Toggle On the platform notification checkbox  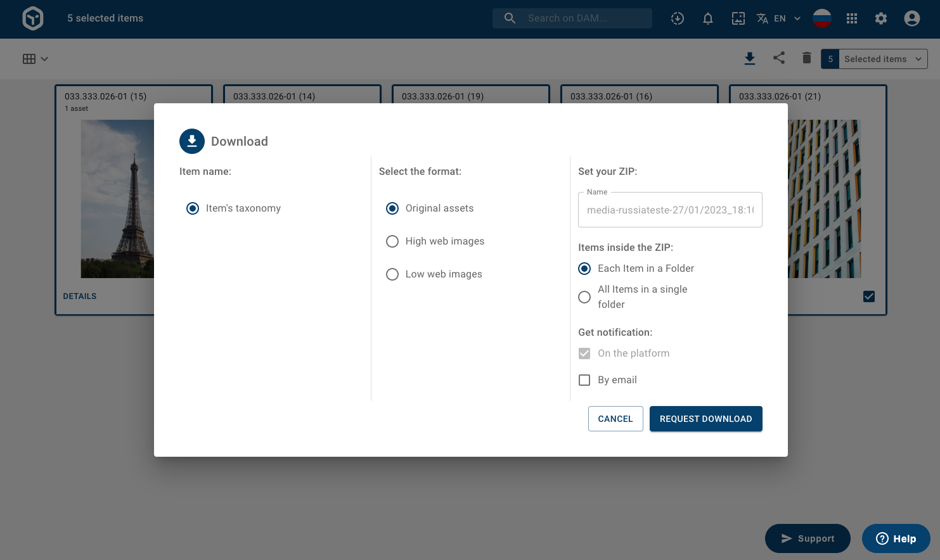[x=584, y=353]
